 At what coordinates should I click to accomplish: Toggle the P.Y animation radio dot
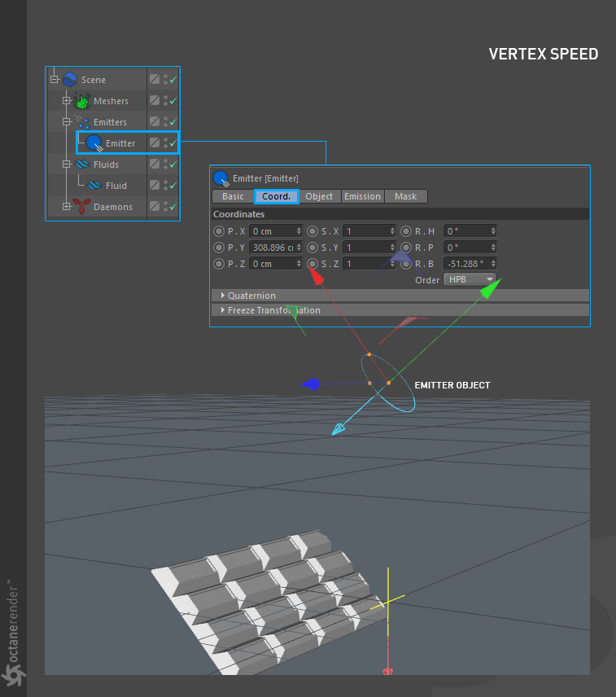coord(219,248)
